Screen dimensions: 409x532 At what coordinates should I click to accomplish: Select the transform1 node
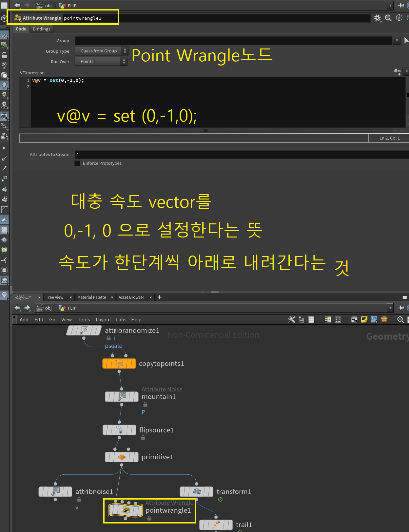point(197,492)
